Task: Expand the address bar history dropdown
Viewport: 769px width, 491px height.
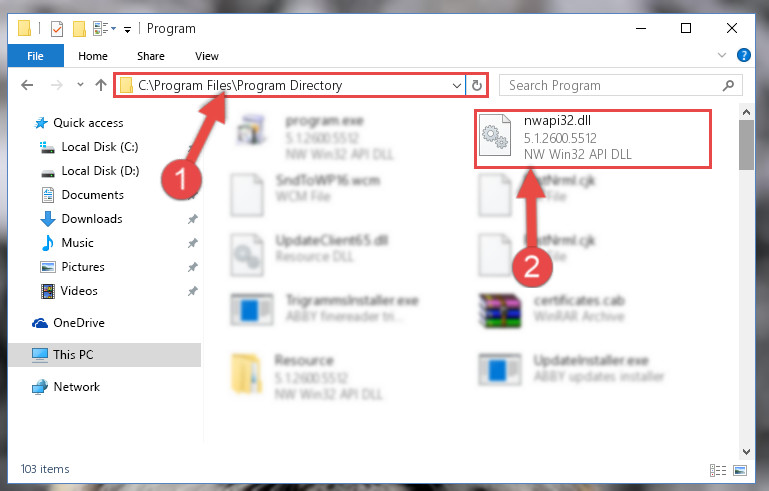Action: [457, 86]
